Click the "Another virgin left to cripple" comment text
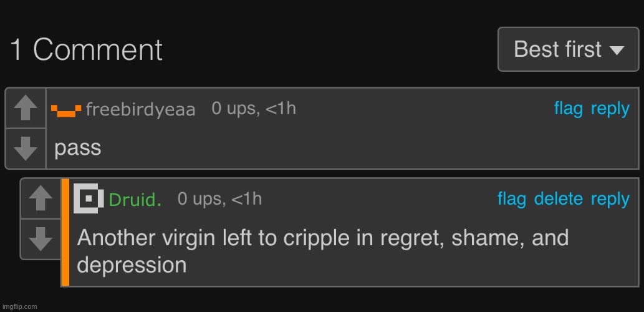Screen dimensions: 644x312 click(322, 251)
